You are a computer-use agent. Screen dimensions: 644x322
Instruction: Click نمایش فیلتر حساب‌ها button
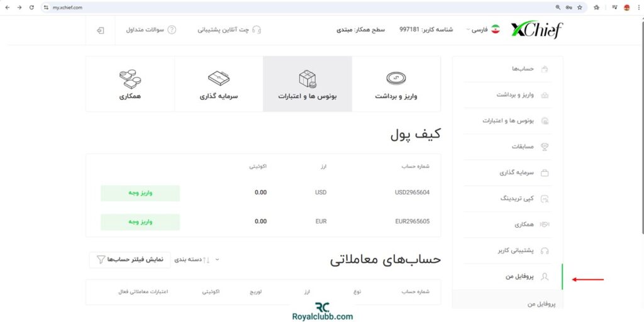pyautogui.click(x=130, y=260)
